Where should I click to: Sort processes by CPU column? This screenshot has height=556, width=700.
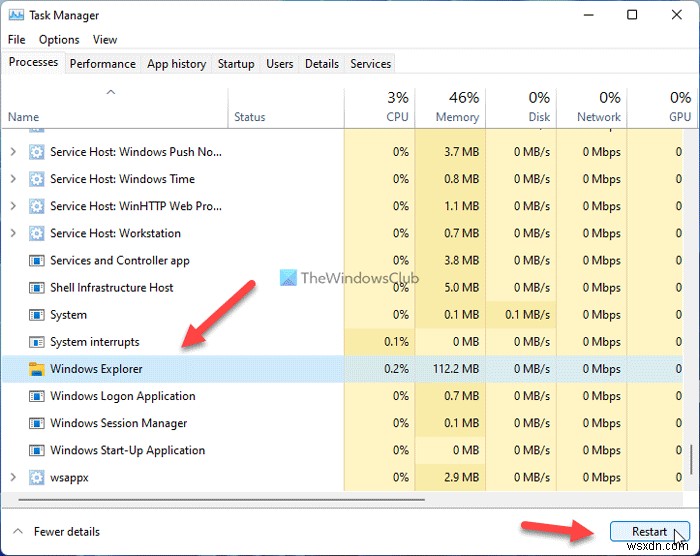click(379, 107)
